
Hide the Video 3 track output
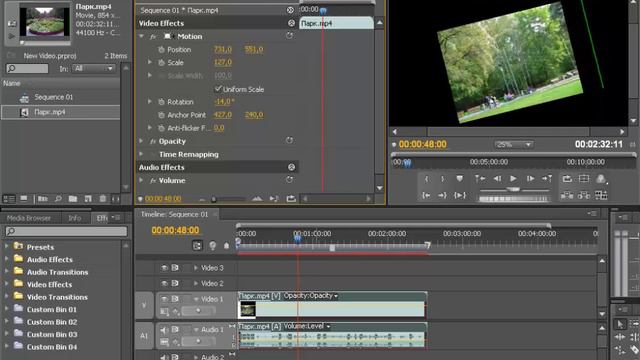164,268
